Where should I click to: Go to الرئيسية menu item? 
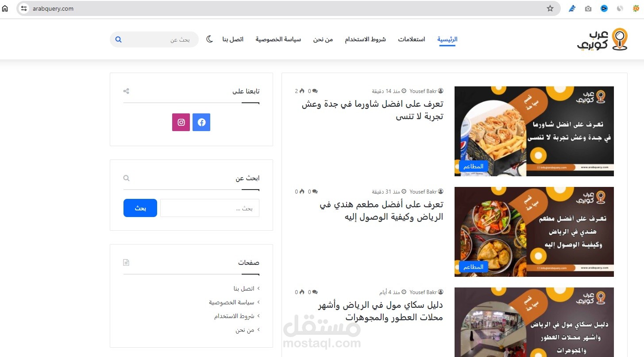pyautogui.click(x=447, y=39)
